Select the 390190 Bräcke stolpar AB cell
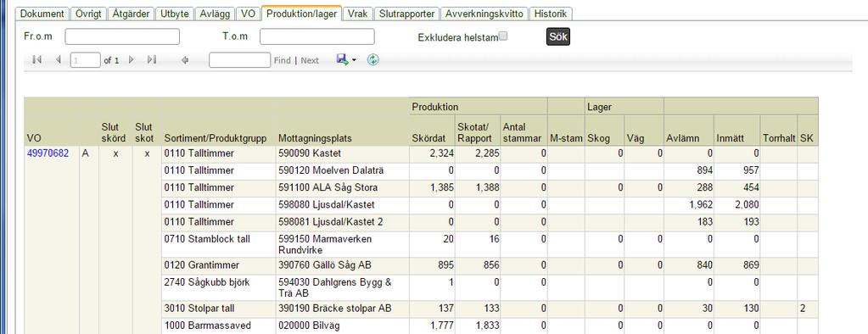 pyautogui.click(x=343, y=309)
